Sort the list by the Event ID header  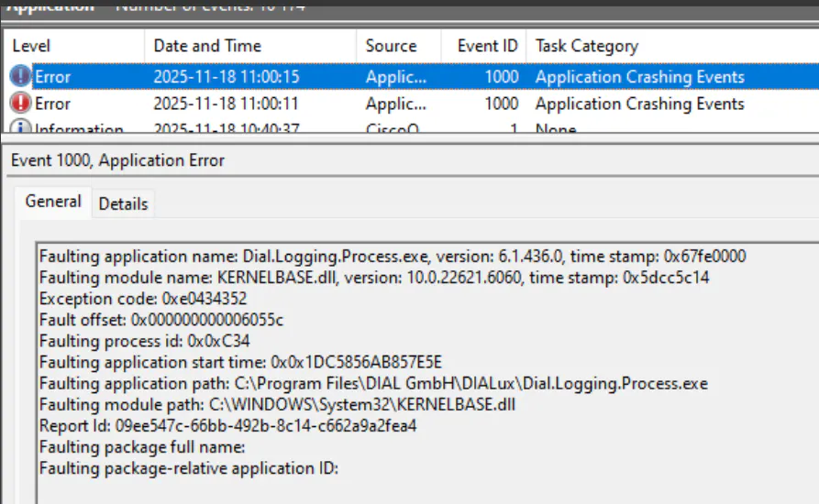tap(488, 46)
